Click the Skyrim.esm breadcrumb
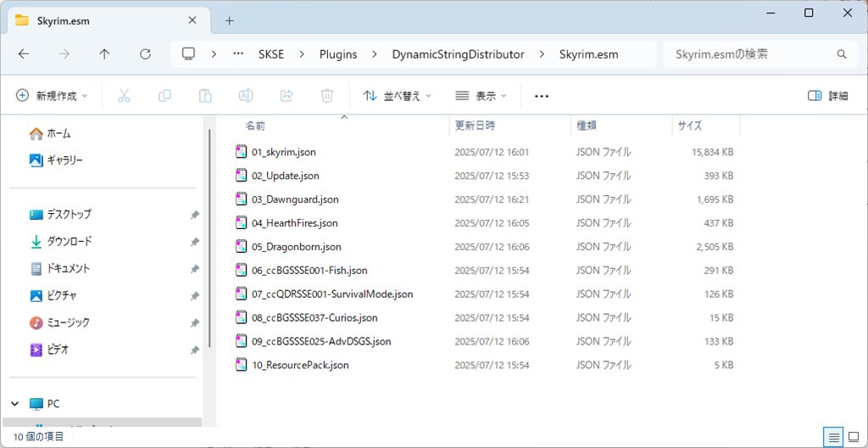Viewport: 868px width, 448px height. click(588, 54)
